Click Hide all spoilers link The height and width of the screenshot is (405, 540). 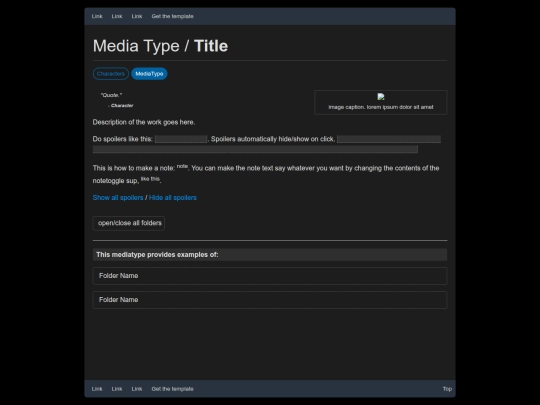pos(173,198)
